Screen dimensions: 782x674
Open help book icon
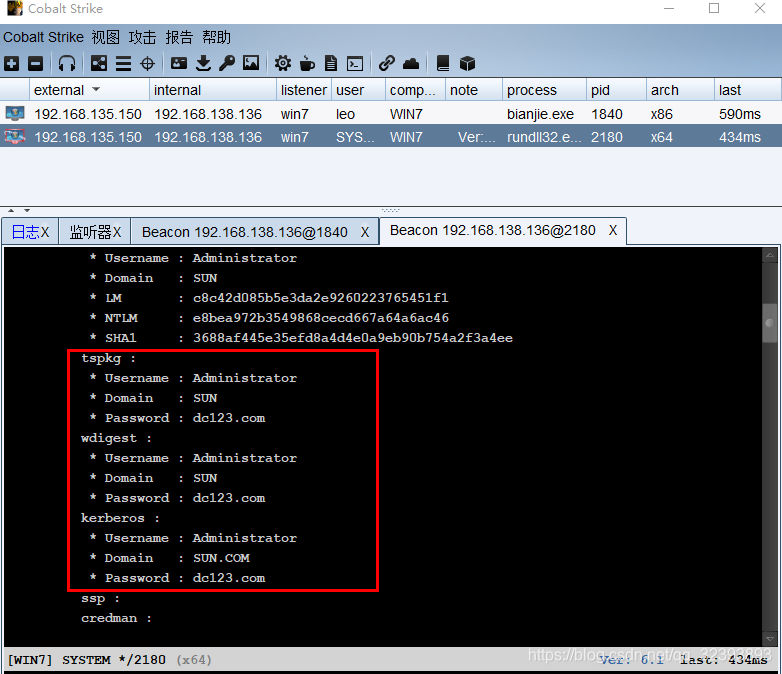coord(443,63)
